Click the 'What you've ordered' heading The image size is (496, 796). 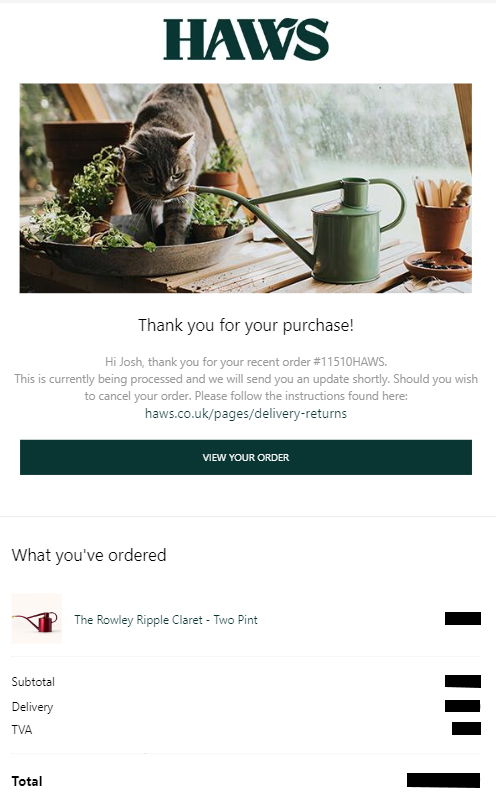click(89, 555)
